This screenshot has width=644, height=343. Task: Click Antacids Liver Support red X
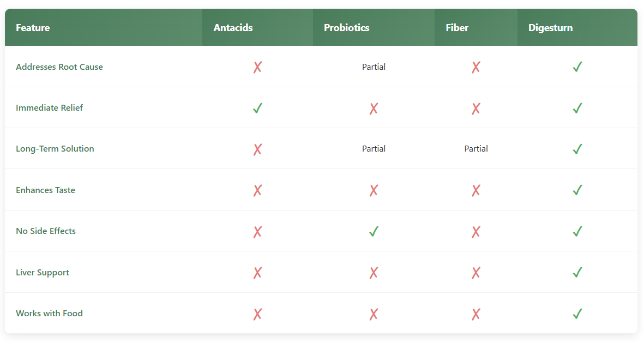pyautogui.click(x=257, y=273)
